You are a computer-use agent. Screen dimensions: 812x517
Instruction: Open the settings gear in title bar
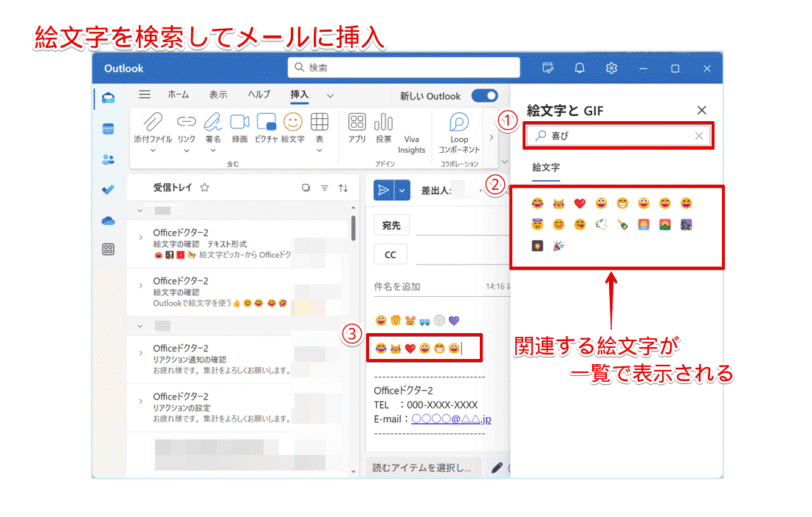pyautogui.click(x=612, y=68)
